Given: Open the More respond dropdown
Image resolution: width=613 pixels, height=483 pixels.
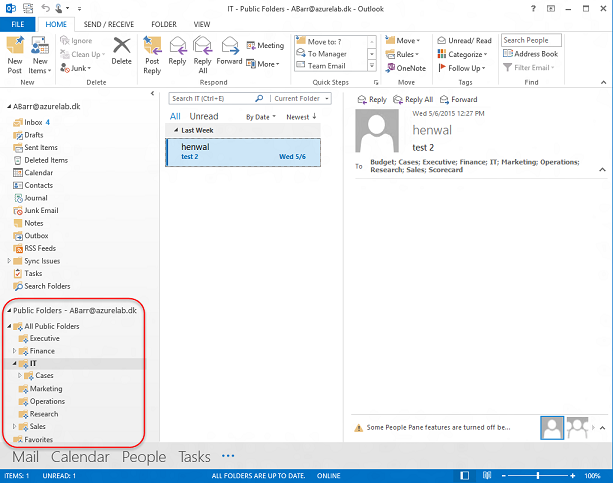Looking at the screenshot, I should (263, 64).
